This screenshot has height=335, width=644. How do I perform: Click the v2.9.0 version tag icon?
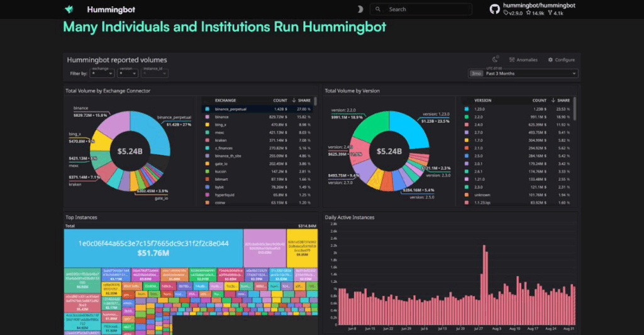[505, 13]
